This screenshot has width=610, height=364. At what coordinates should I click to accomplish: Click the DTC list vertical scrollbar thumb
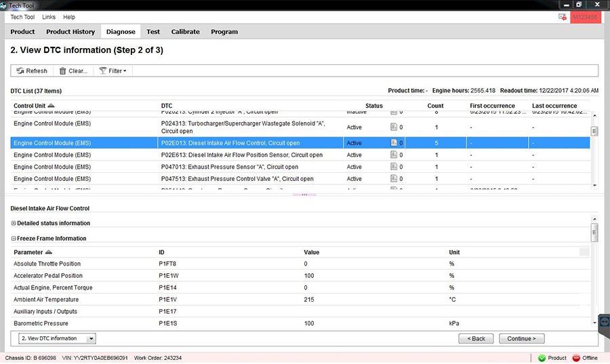594,132
